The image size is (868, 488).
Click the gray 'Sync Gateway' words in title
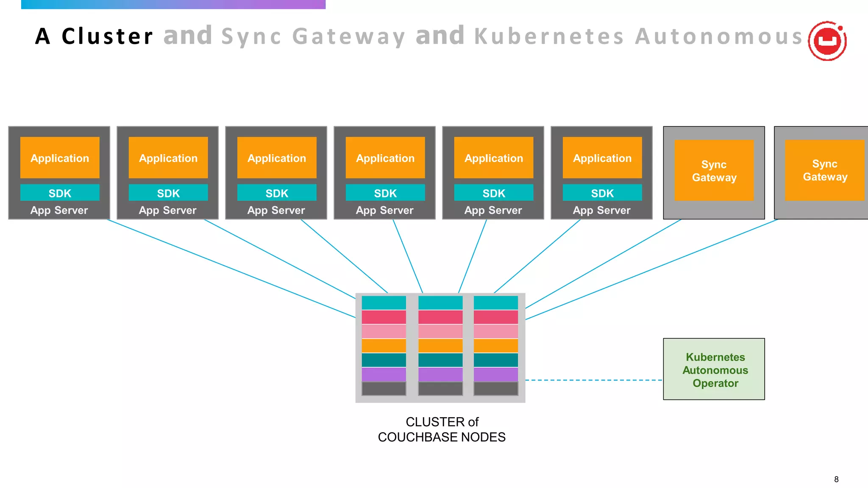click(314, 36)
